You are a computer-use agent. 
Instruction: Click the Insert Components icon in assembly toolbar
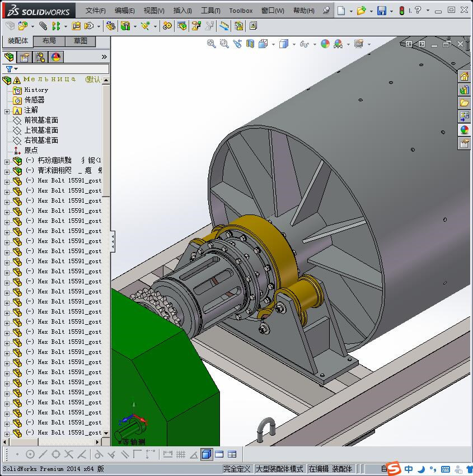point(23,26)
